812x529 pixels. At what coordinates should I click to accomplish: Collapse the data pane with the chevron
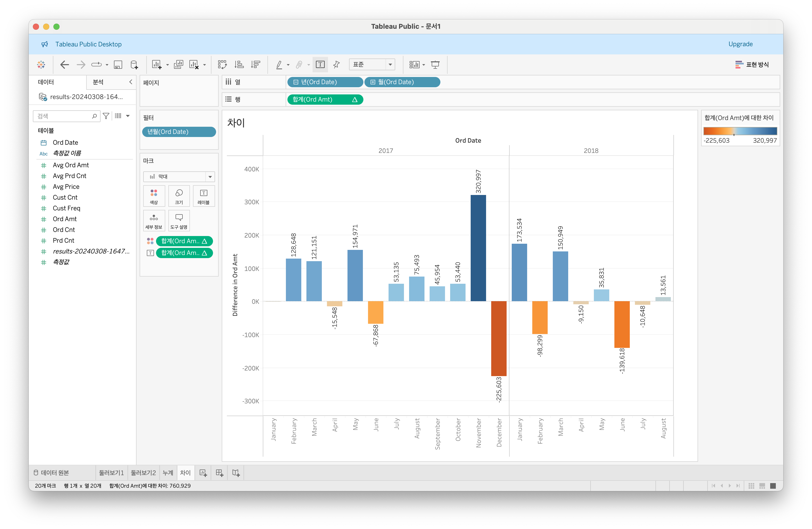point(131,82)
